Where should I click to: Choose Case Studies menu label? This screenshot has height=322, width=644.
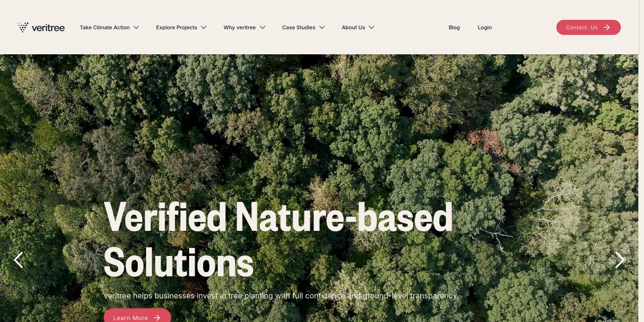pos(298,27)
